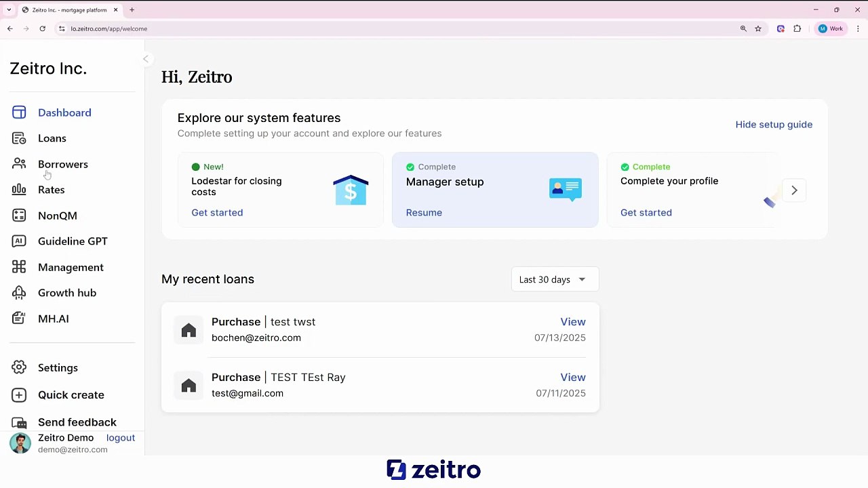Open the Chrome three-dot menu
Image resolution: width=868 pixels, height=488 pixels.
pos(859,28)
